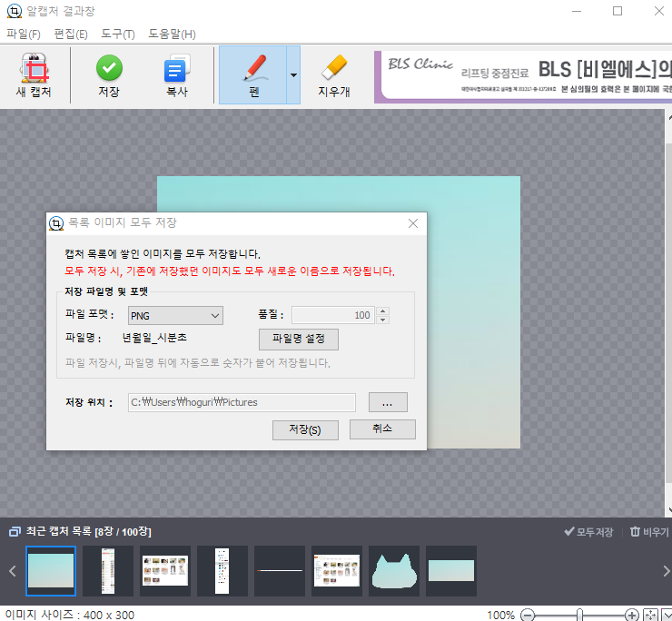Viewport: 672px width, 621px height.
Task: Select the fourth narrow white strip thumbnail
Action: click(222, 571)
